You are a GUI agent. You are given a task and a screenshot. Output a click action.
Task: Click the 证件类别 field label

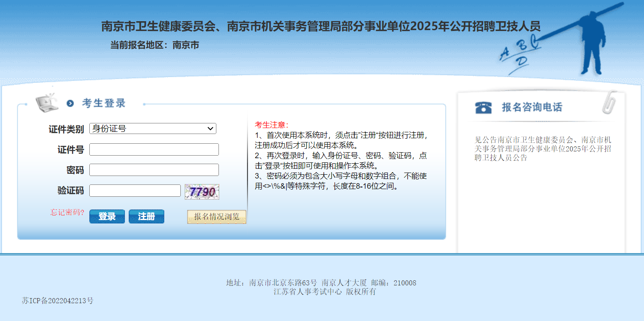66,129
